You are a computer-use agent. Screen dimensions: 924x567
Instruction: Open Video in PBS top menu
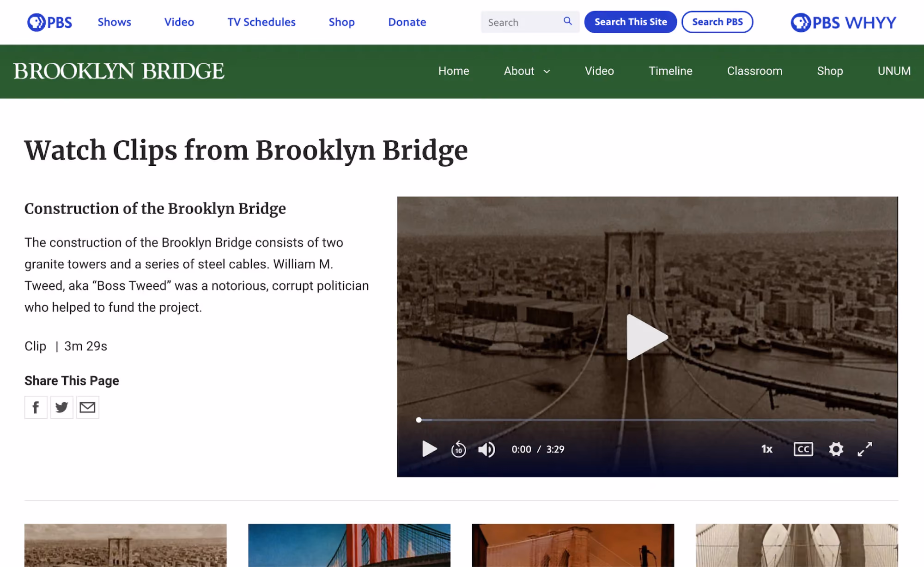[x=179, y=22]
